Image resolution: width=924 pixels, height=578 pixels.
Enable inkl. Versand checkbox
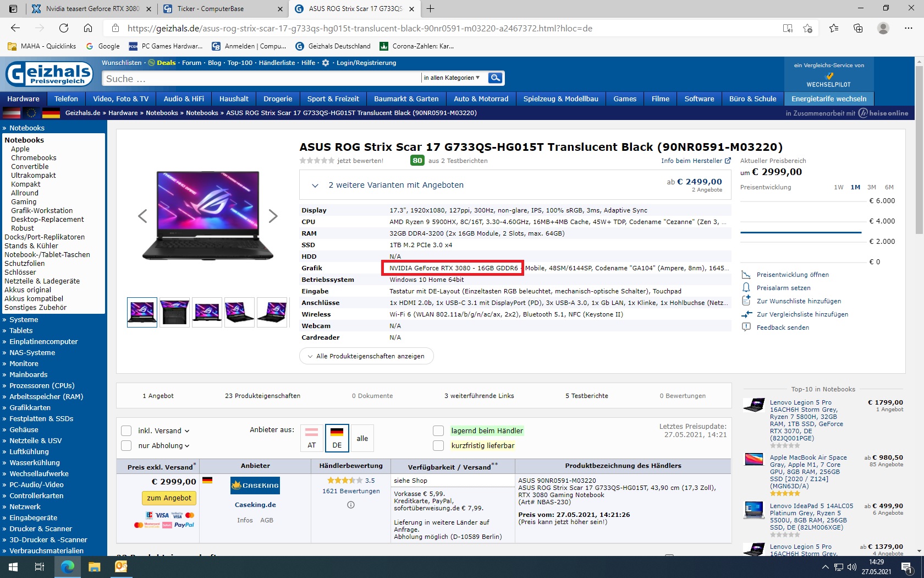click(126, 430)
